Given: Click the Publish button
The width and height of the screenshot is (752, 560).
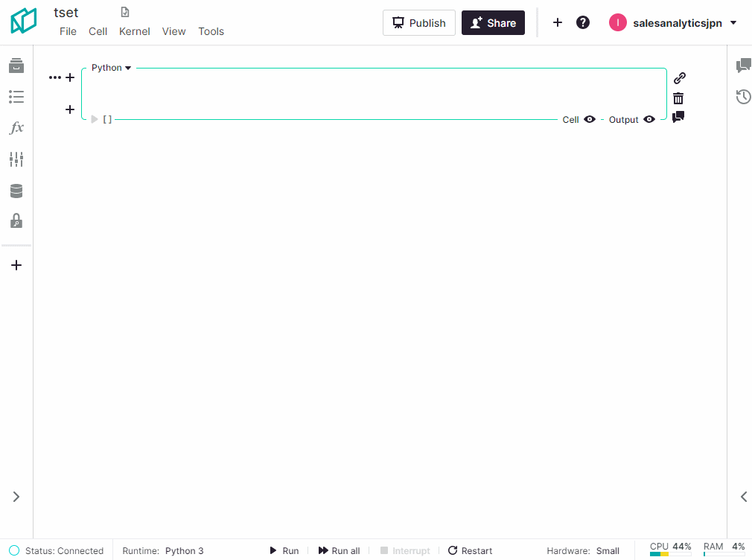Looking at the screenshot, I should click(418, 23).
